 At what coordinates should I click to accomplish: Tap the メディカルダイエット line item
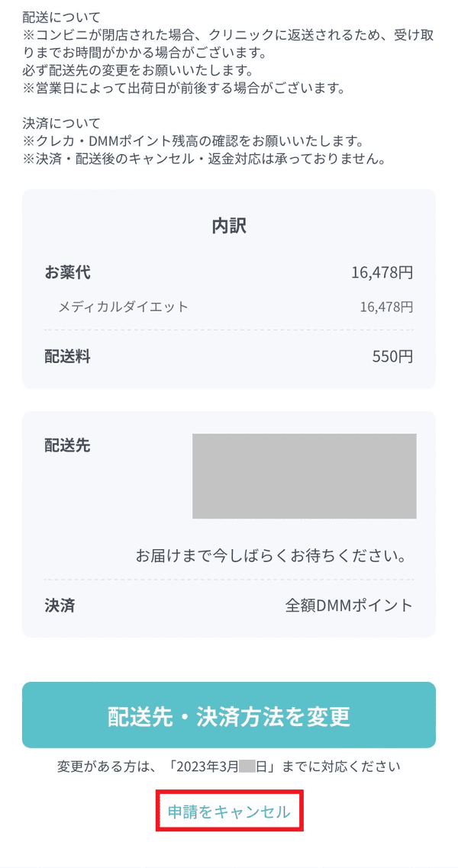123,307
